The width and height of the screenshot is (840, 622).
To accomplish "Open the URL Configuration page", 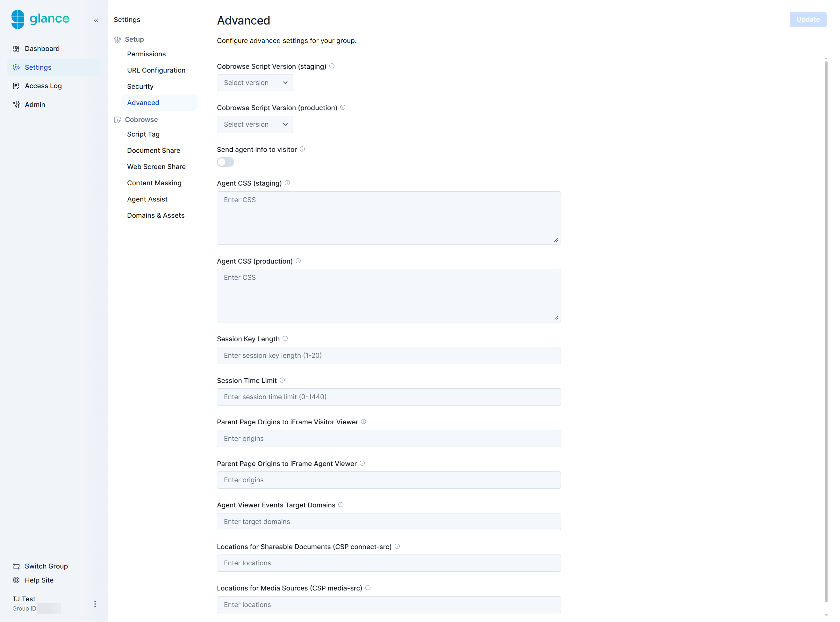I will click(156, 70).
